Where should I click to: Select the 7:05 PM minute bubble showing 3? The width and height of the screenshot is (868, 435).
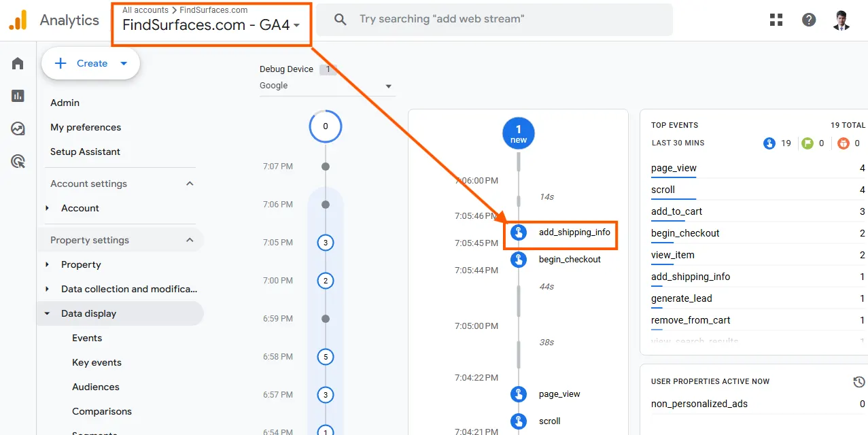tap(326, 243)
